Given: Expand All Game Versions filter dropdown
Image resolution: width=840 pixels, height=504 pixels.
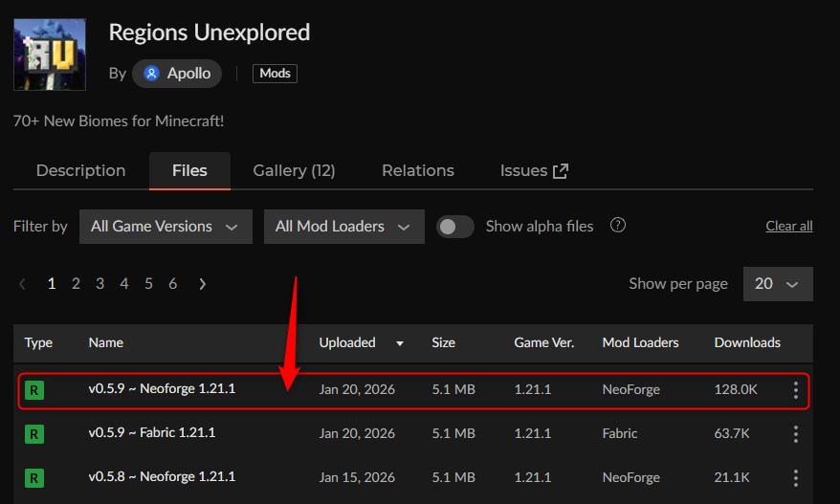Looking at the screenshot, I should [166, 227].
